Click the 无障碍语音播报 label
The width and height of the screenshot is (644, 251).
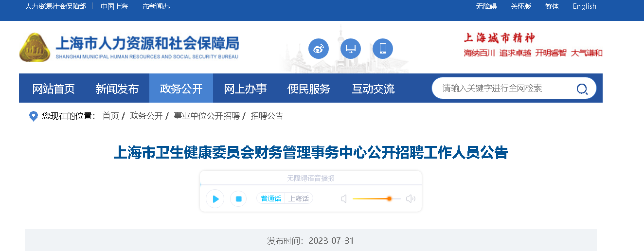pyautogui.click(x=311, y=179)
